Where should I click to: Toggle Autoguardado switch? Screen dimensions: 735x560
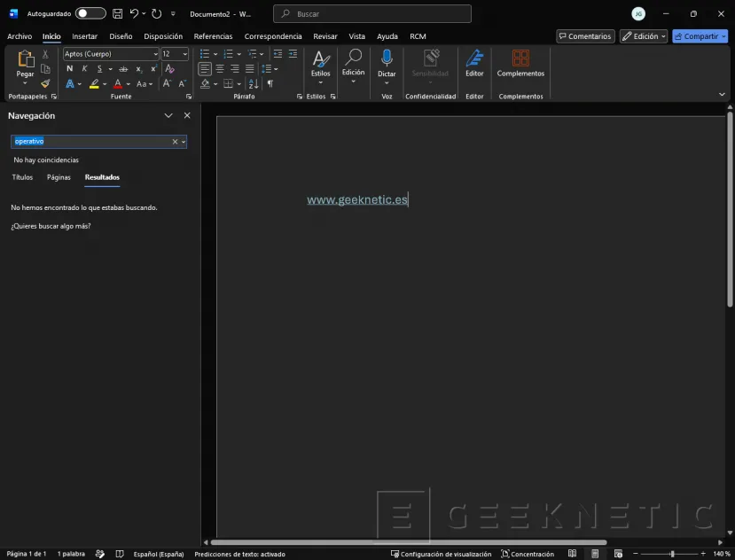pos(91,13)
